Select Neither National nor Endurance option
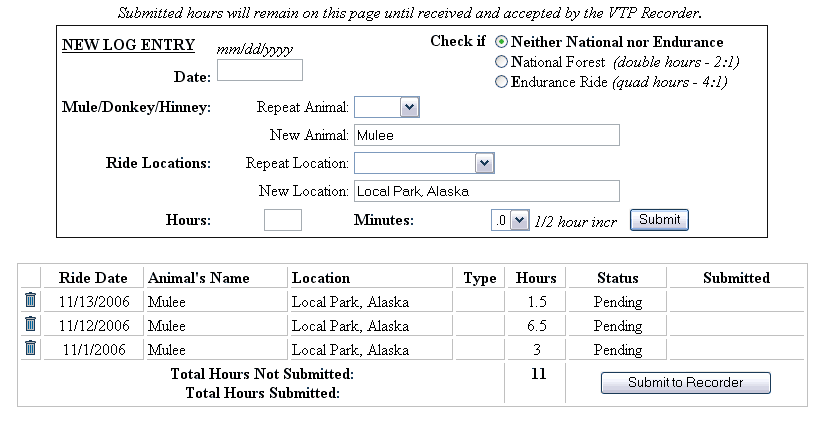This screenshot has width=818, height=424. (502, 42)
